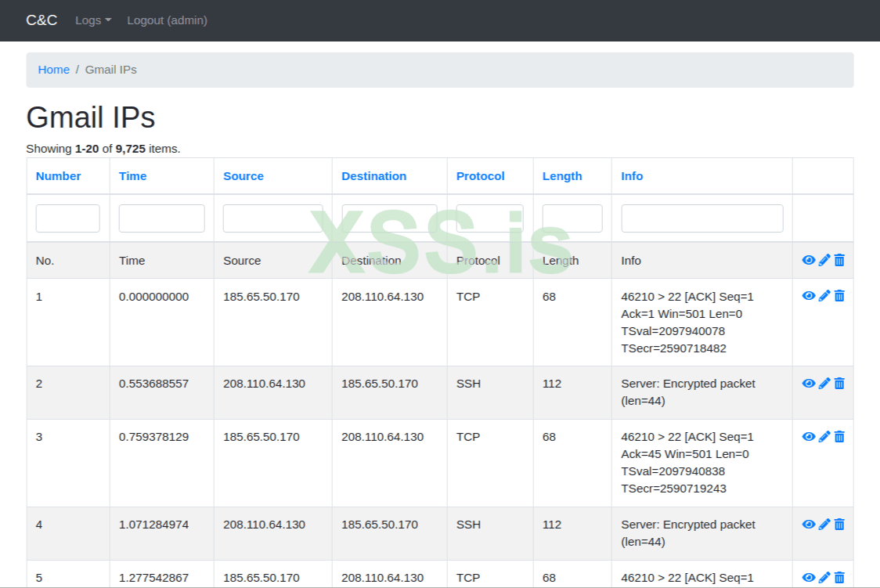Delete row 4 using the trash icon

pyautogui.click(x=839, y=524)
